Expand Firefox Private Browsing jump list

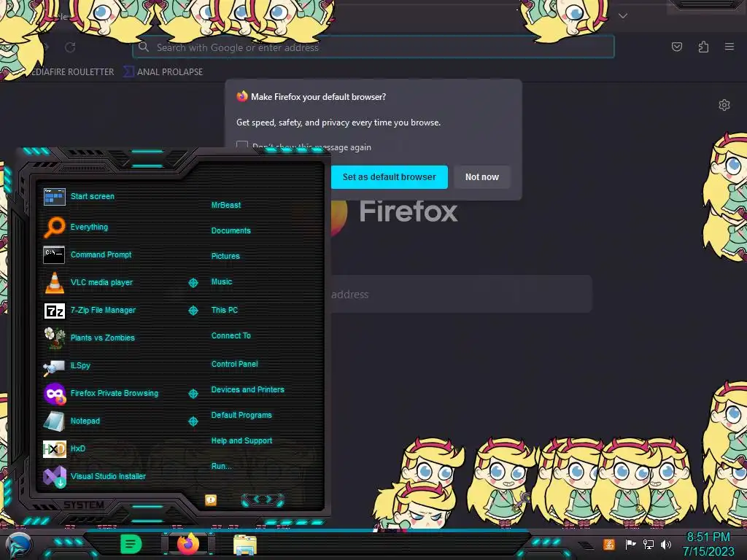coord(193,394)
